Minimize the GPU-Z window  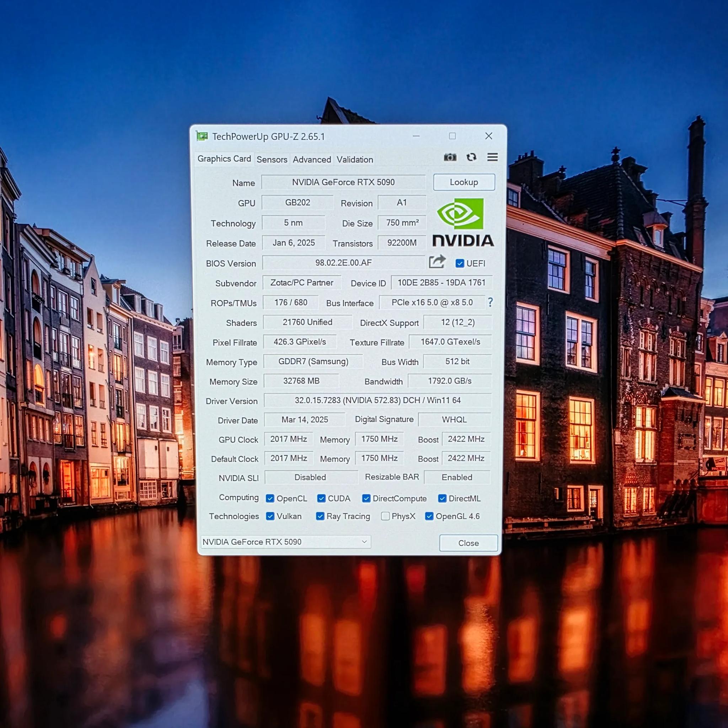pos(416,136)
